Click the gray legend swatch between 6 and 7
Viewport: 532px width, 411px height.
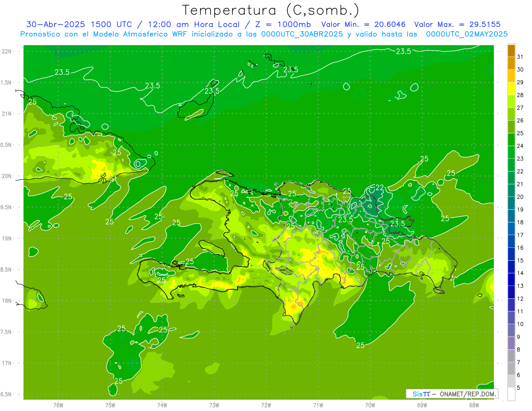512,368
